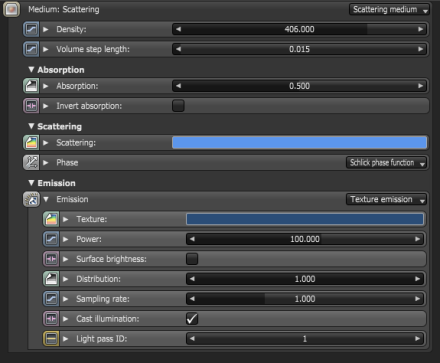Increase Light pass ID with right arrow
Viewport: 440px width, 363px height.
[x=417, y=339]
